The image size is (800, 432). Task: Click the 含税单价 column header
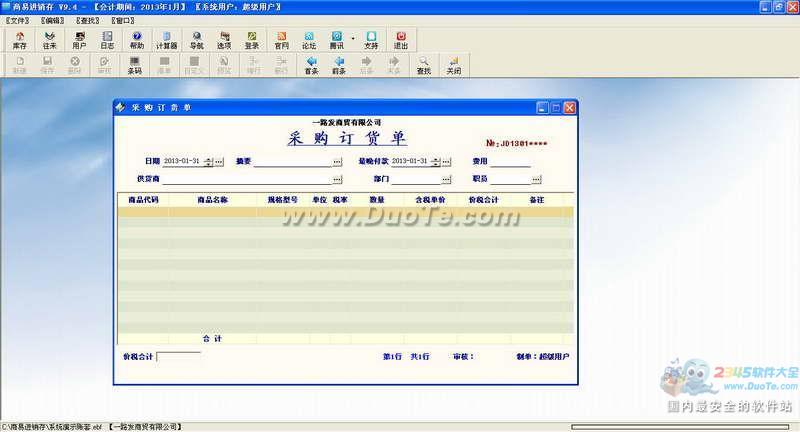[430, 200]
